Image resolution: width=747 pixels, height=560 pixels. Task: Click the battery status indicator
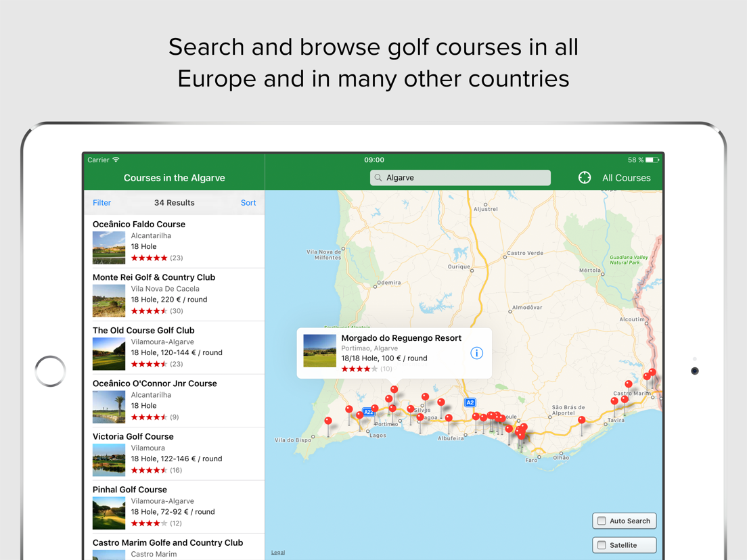pos(653,160)
